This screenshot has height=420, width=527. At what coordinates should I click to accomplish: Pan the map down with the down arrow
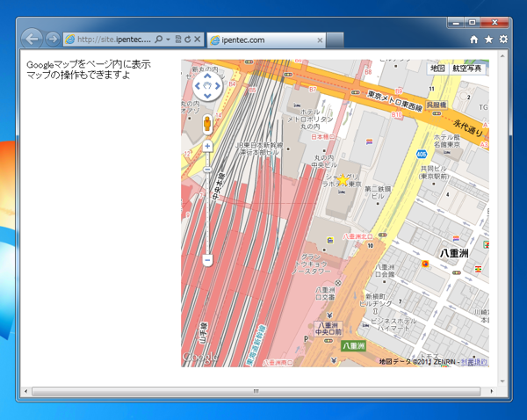click(x=207, y=96)
